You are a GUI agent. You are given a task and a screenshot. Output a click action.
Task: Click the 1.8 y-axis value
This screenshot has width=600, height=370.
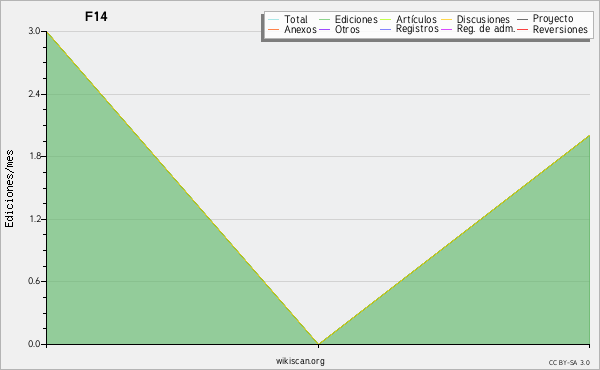point(34,156)
